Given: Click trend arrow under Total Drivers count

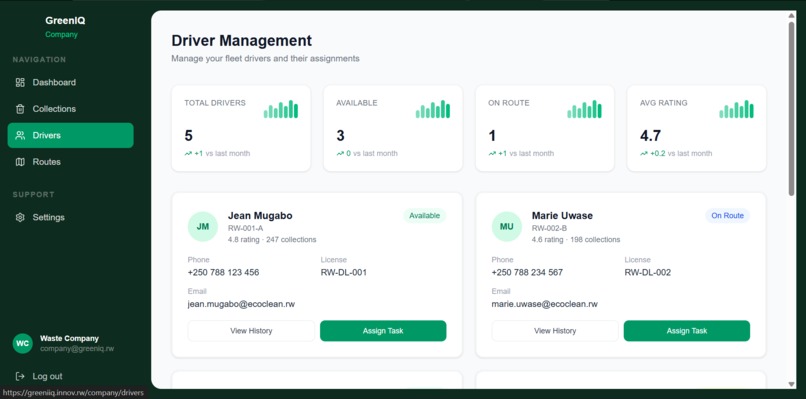Looking at the screenshot, I should point(188,153).
